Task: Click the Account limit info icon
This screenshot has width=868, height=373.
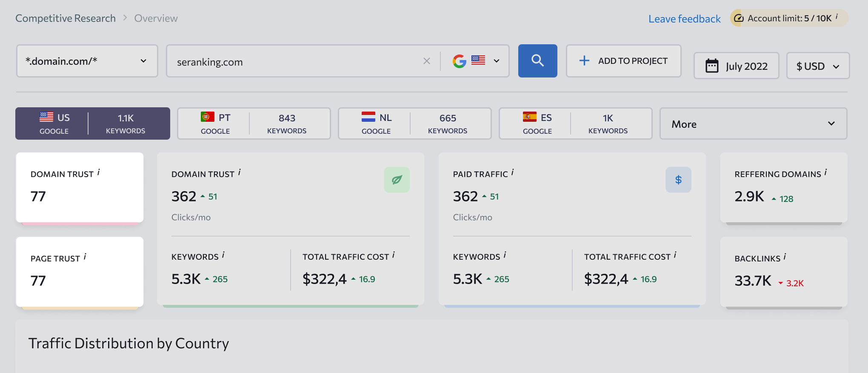Action: click(x=837, y=17)
